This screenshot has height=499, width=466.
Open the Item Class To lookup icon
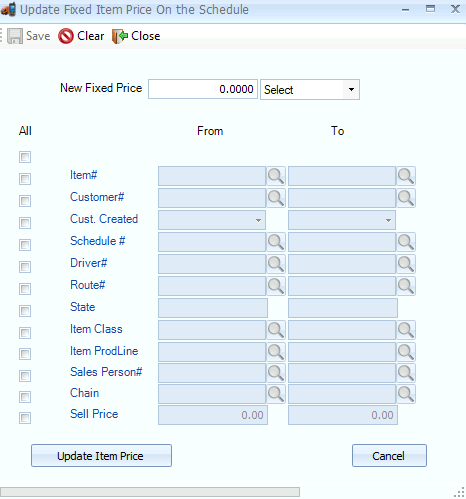point(406,330)
